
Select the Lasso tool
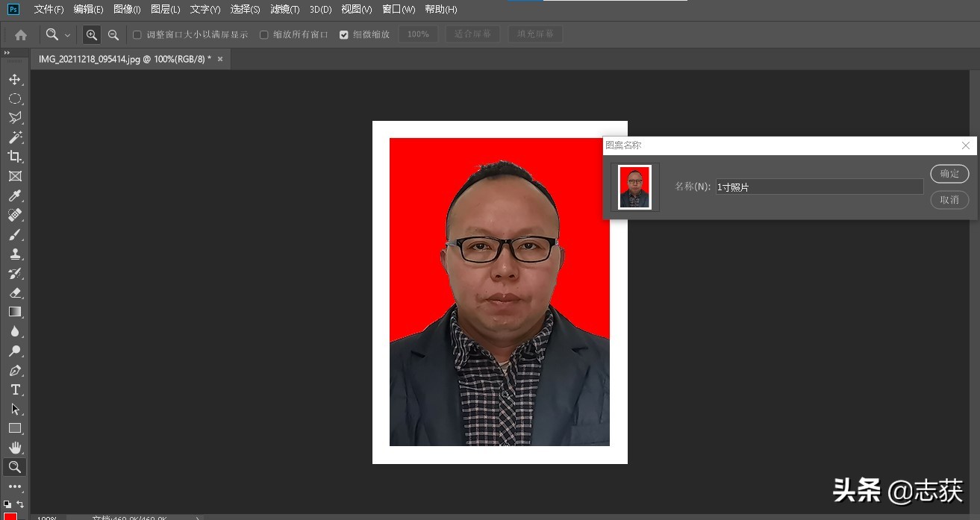pyautogui.click(x=15, y=117)
